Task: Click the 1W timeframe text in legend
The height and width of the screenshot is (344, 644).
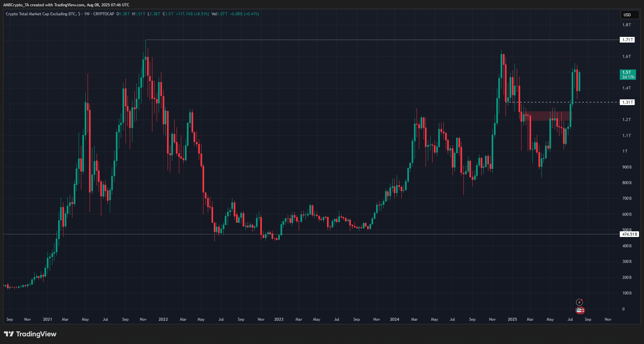Action: tap(87, 14)
